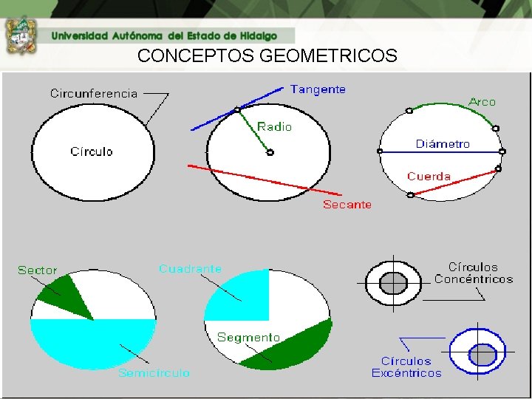532x399 pixels.
Task: Click the green 'Sector' label
Action: [38, 270]
